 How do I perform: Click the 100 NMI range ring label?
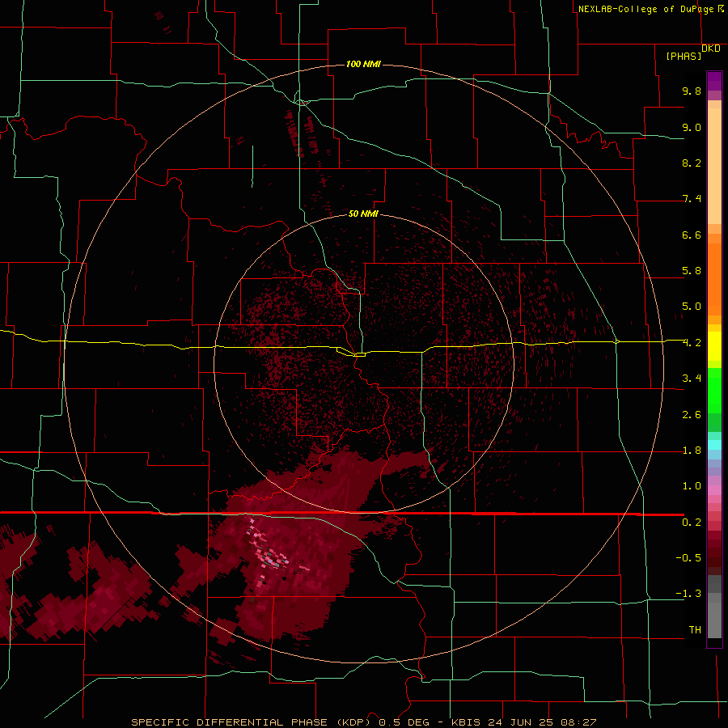363,64
